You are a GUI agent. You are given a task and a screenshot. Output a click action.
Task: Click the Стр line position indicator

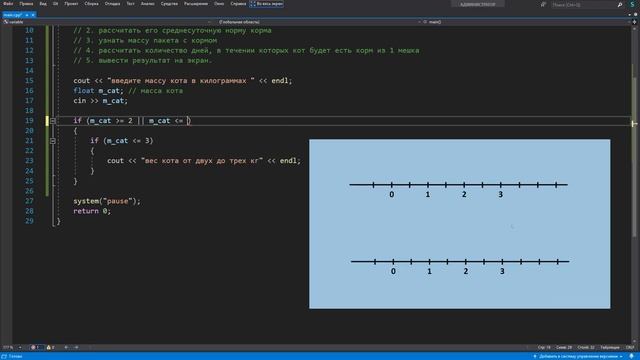(x=544, y=347)
